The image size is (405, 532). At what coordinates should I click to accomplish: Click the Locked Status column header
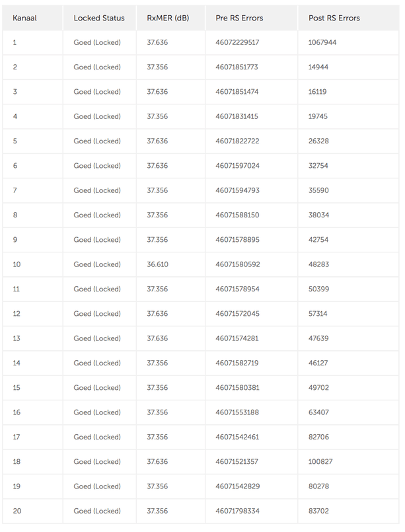click(98, 18)
